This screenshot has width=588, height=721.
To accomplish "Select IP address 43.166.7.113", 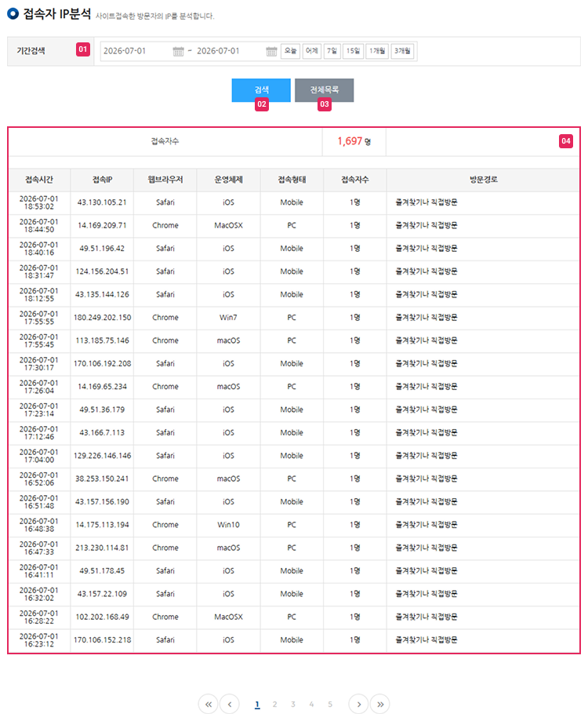I will [102, 432].
